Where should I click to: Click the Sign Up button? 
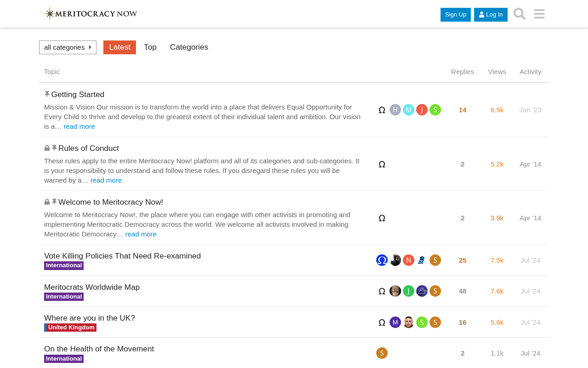456,15
